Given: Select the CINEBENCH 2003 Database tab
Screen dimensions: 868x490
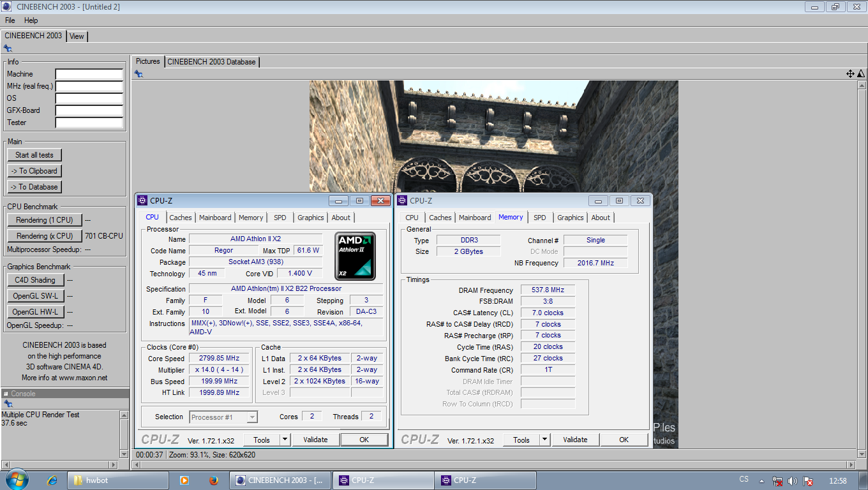Looking at the screenshot, I should (x=211, y=62).
